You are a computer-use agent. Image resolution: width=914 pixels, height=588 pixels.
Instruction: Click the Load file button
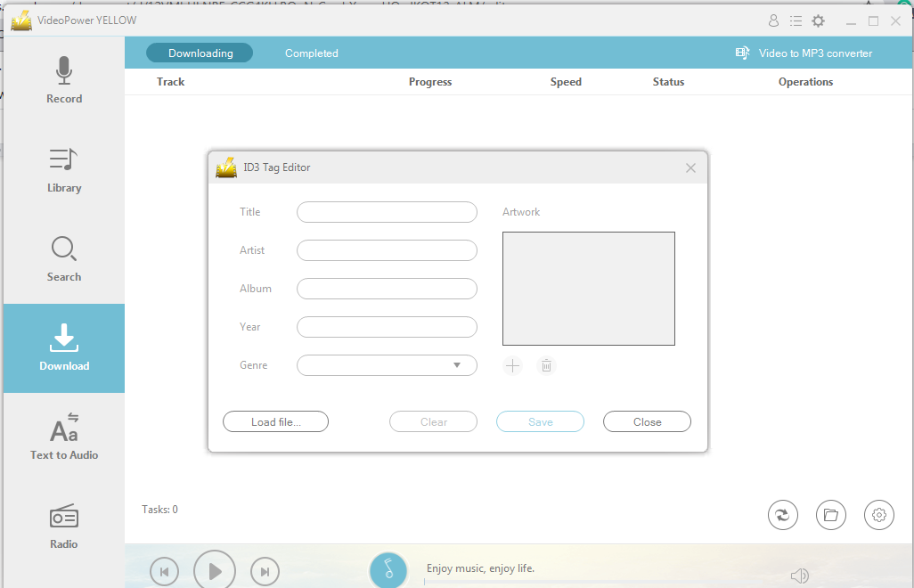click(275, 421)
